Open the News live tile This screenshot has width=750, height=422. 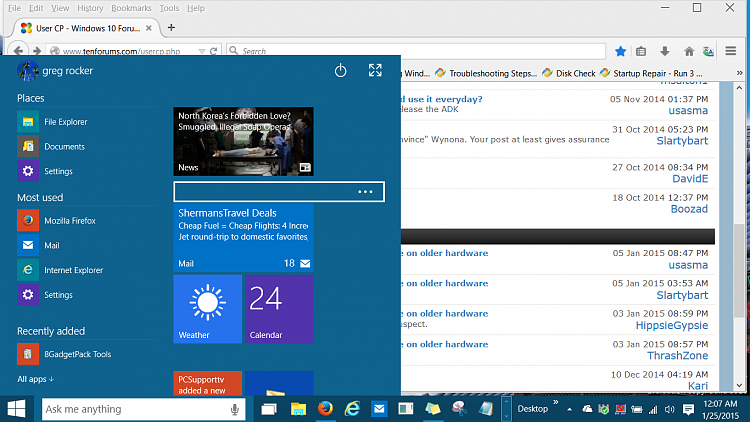[243, 141]
